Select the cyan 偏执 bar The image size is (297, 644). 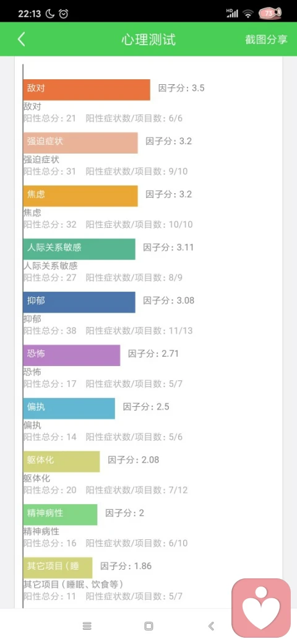click(x=69, y=408)
